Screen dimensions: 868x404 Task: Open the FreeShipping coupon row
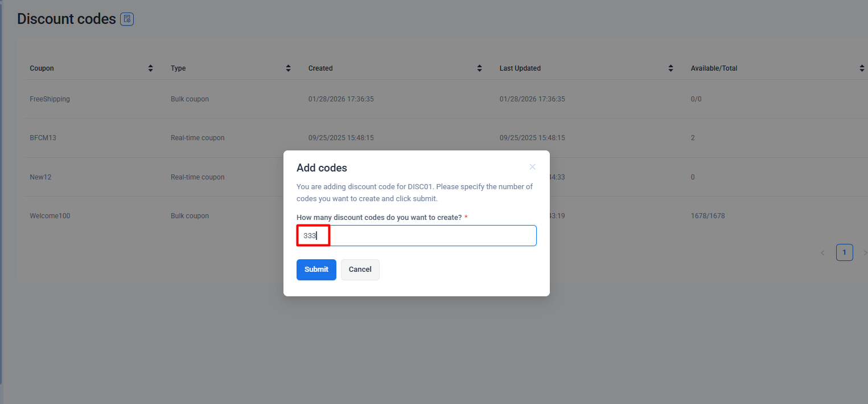pyautogui.click(x=50, y=99)
